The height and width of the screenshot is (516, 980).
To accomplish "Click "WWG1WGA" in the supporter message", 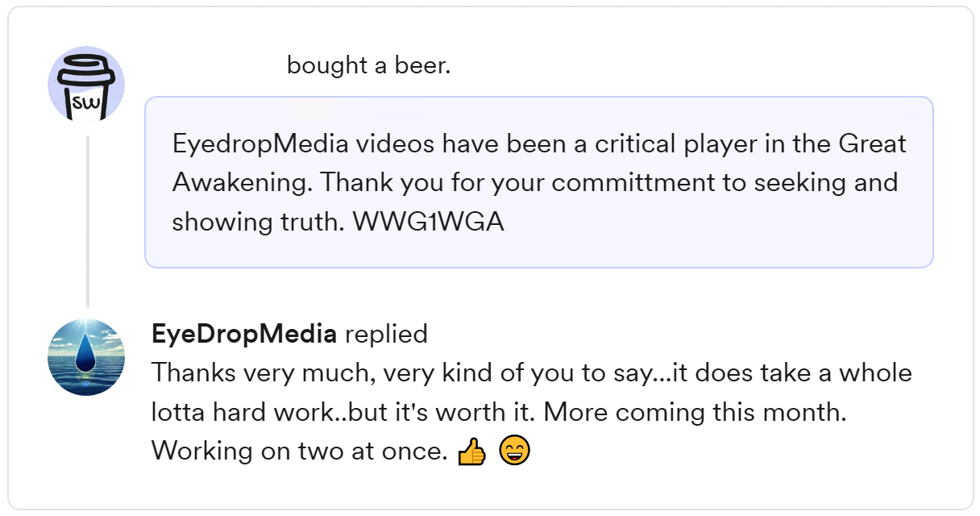I will click(x=428, y=222).
